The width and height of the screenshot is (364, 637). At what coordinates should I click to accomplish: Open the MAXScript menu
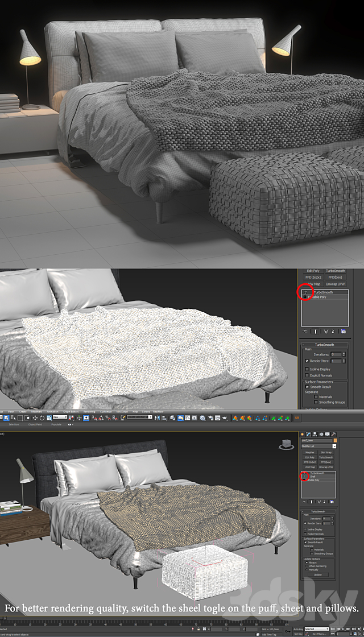pyautogui.click(x=122, y=412)
